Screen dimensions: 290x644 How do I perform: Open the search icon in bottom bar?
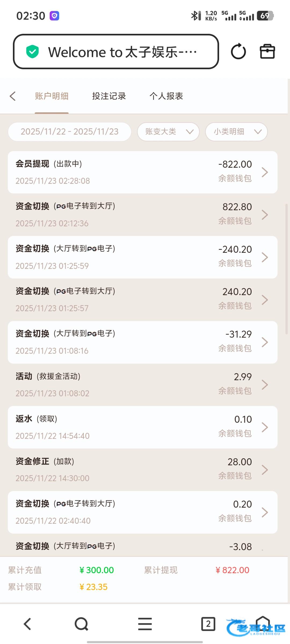pyautogui.click(x=81, y=624)
